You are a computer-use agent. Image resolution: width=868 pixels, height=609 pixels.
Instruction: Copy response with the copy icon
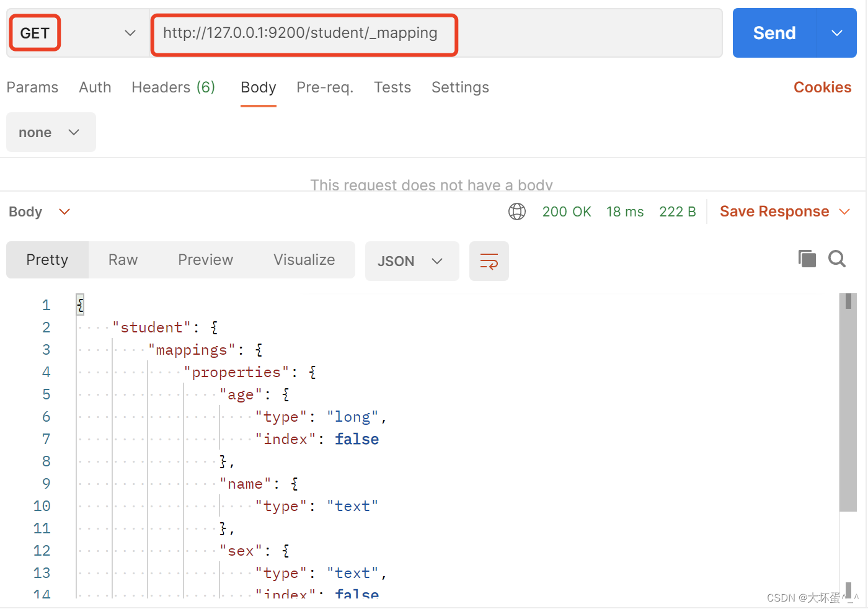click(x=807, y=259)
